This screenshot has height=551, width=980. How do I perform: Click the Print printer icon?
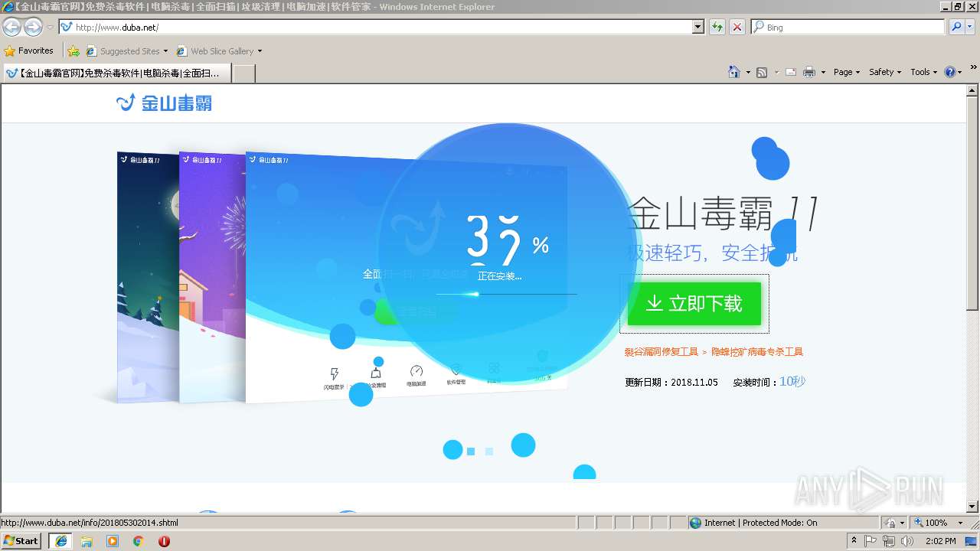coord(809,72)
